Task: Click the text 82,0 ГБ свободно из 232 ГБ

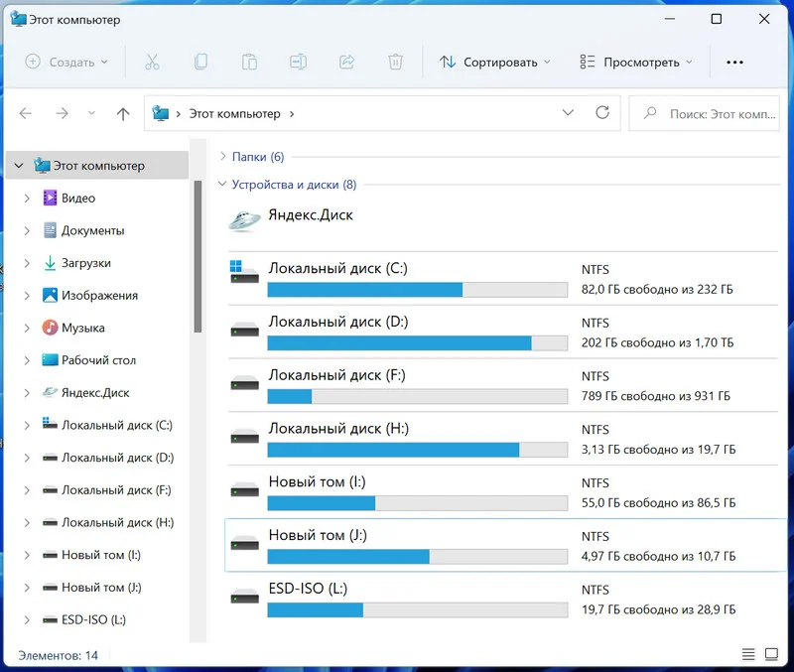Action: (x=657, y=289)
